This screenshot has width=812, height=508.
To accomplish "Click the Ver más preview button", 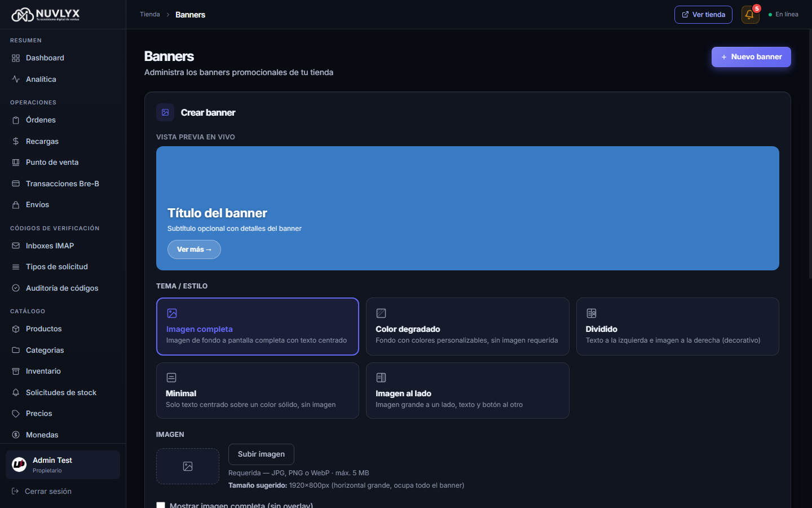I will [194, 249].
